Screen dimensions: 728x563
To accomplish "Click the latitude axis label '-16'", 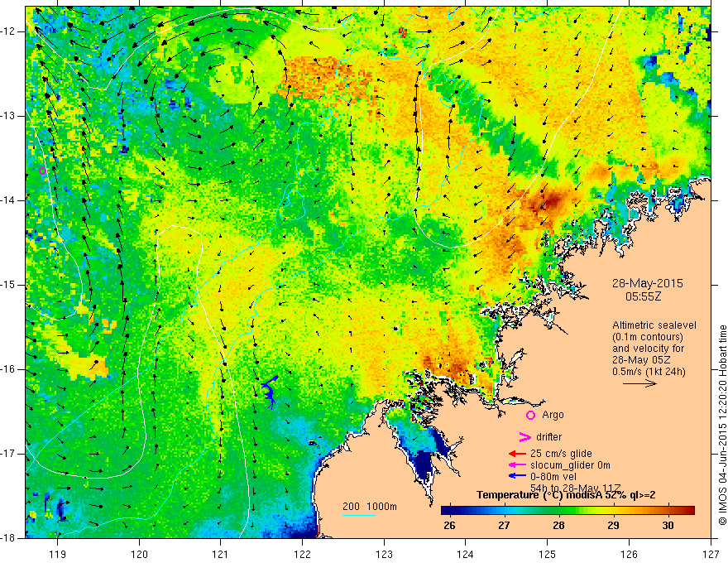I will pyautogui.click(x=9, y=369).
